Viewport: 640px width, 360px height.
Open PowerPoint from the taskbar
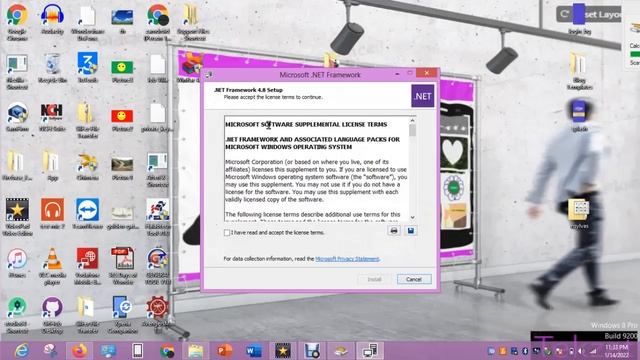(224, 351)
